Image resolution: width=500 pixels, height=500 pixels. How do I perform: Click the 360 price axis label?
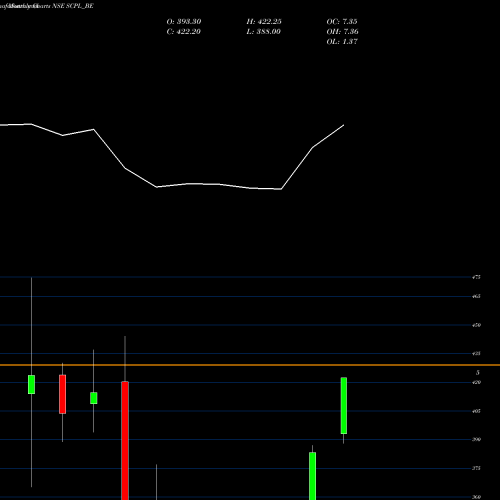(476, 497)
